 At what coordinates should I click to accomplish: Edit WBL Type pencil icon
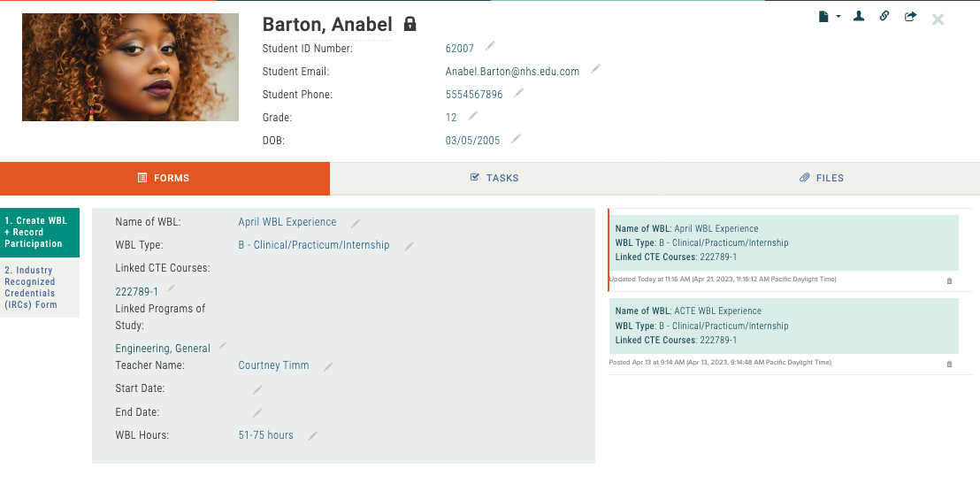pyautogui.click(x=409, y=246)
